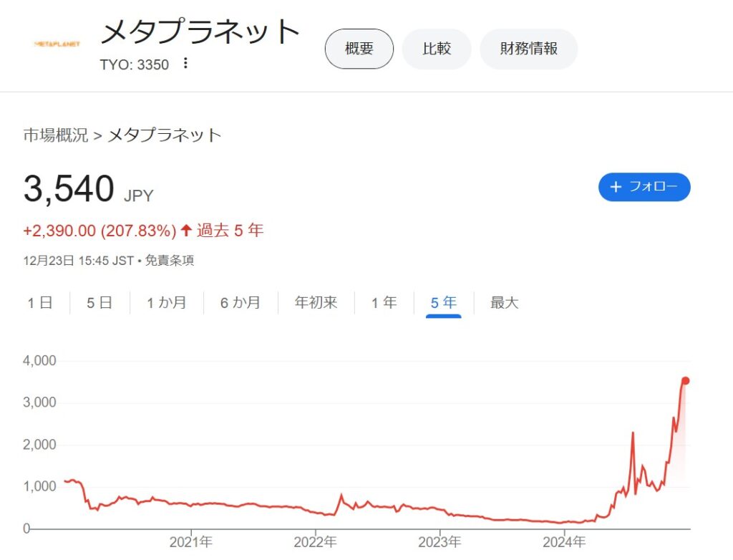Image resolution: width=733 pixels, height=560 pixels.
Task: Click the Metaplanet company logo
Action: [x=57, y=44]
